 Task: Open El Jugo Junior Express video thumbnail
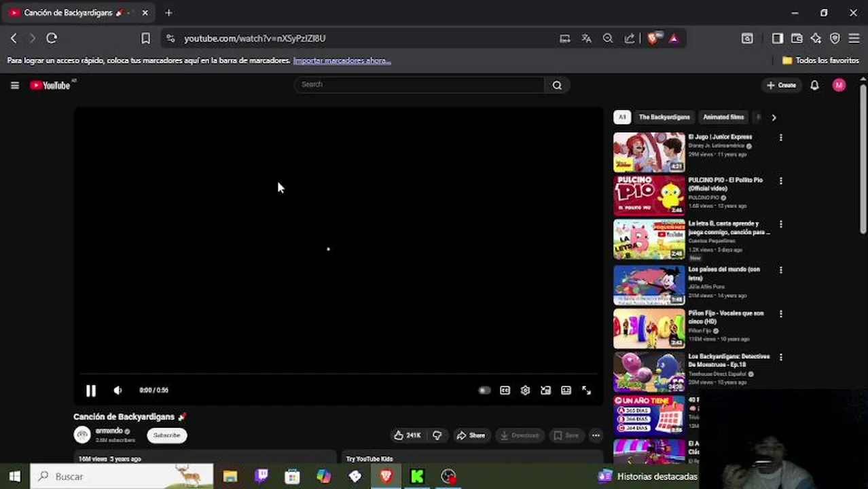649,152
